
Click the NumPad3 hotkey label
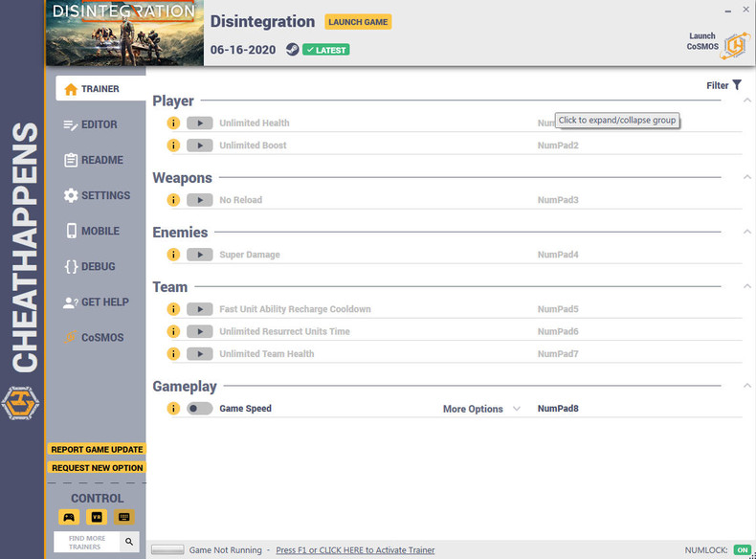tap(558, 200)
